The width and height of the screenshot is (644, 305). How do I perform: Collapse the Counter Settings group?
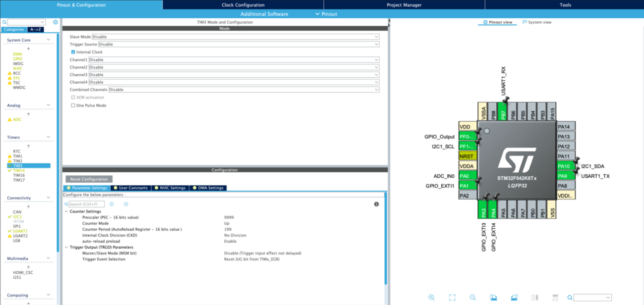[67, 211]
